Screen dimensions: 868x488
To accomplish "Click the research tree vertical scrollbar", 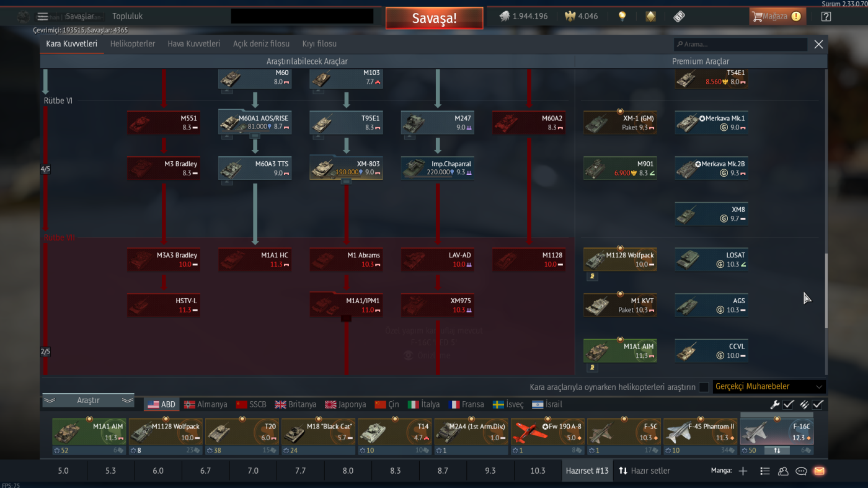I will (x=826, y=290).
